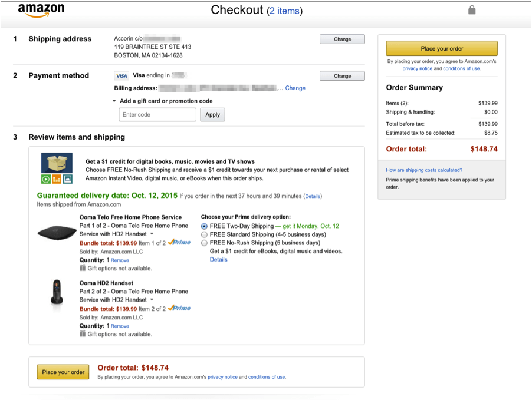Image resolution: width=532 pixels, height=400 pixels.
Task: Select FREE Two-Day Shipping option
Action: pyautogui.click(x=205, y=226)
